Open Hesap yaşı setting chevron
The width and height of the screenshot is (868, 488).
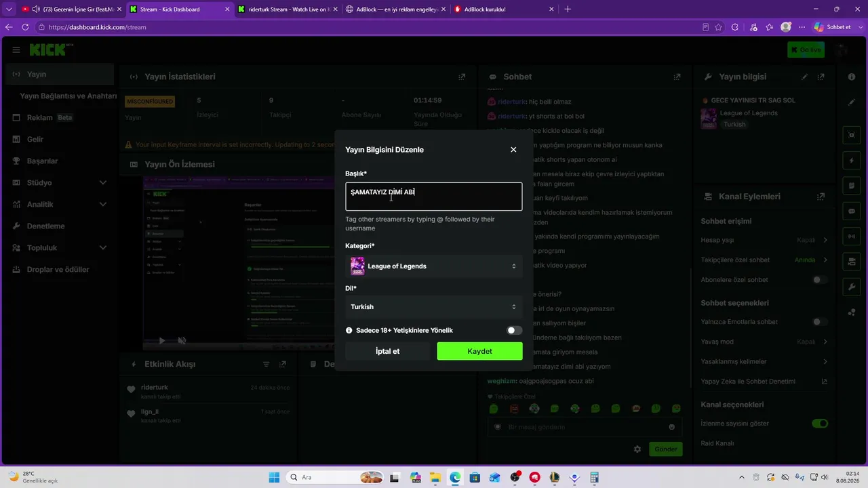[x=825, y=240]
